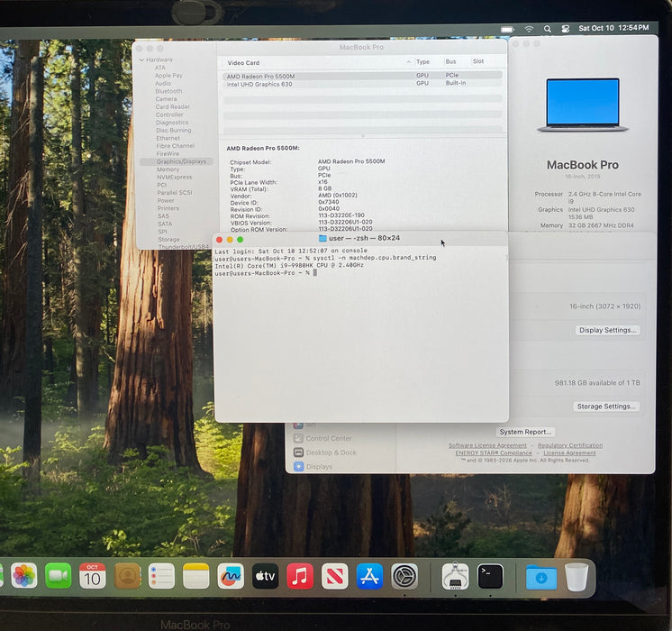Click the Storage Settings... button
Viewport: 672px width, 631px height.
coord(606,407)
